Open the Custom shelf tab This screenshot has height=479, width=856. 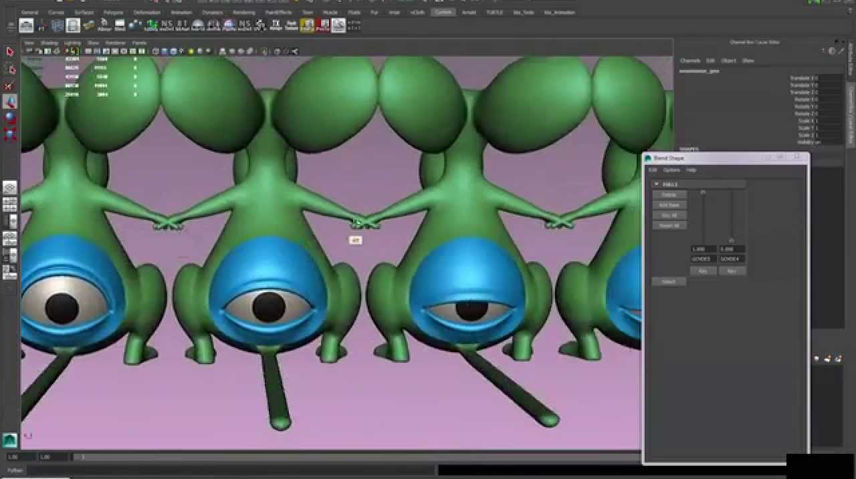tap(443, 12)
